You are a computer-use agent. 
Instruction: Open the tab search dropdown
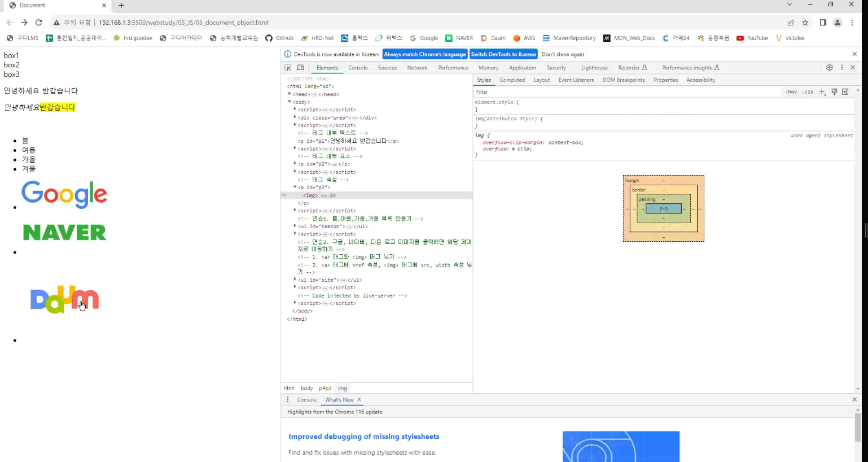(790, 5)
